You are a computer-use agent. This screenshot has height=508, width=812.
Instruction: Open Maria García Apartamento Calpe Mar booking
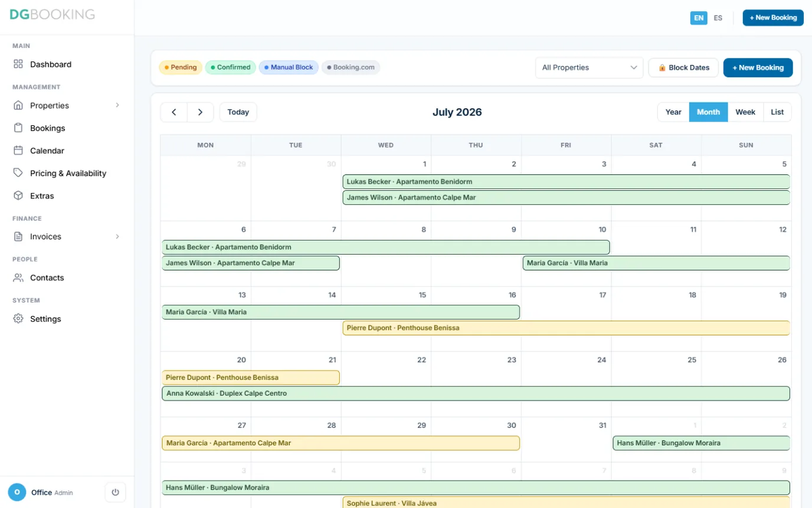click(x=341, y=443)
